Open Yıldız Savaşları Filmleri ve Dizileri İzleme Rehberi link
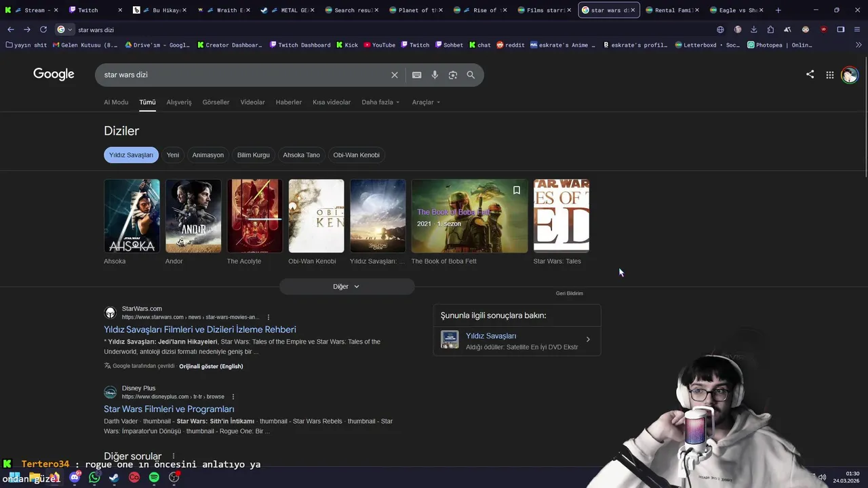Screen dimensions: 868x488 [x=200, y=329]
